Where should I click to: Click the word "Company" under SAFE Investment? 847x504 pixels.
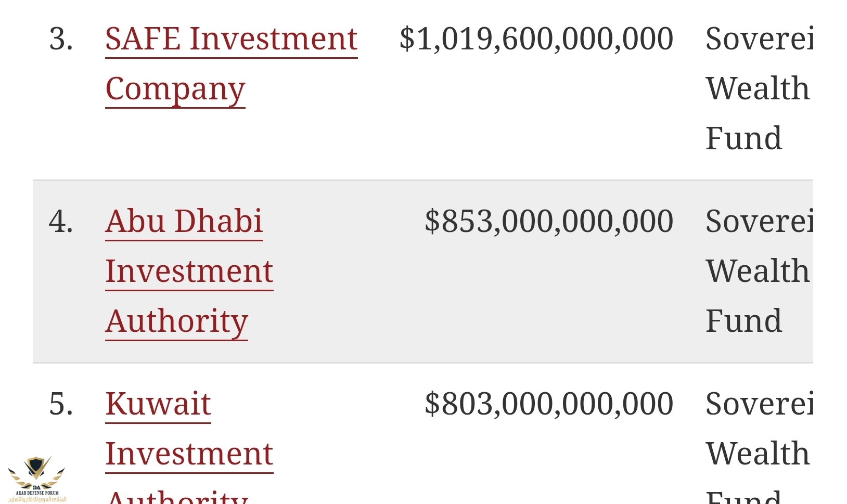click(175, 89)
